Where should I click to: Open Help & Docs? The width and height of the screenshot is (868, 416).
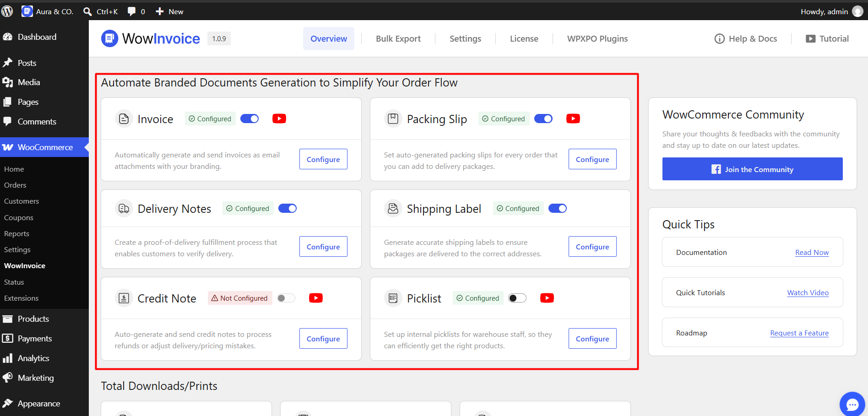pos(746,38)
